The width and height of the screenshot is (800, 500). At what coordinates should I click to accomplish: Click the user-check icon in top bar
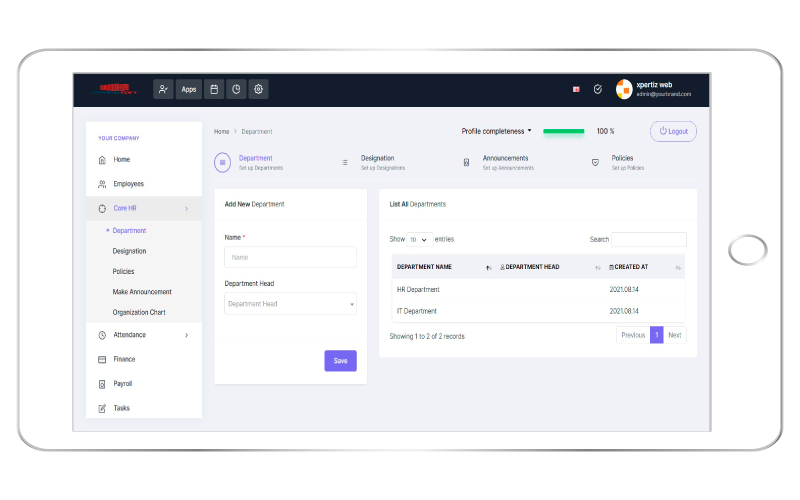pyautogui.click(x=163, y=89)
